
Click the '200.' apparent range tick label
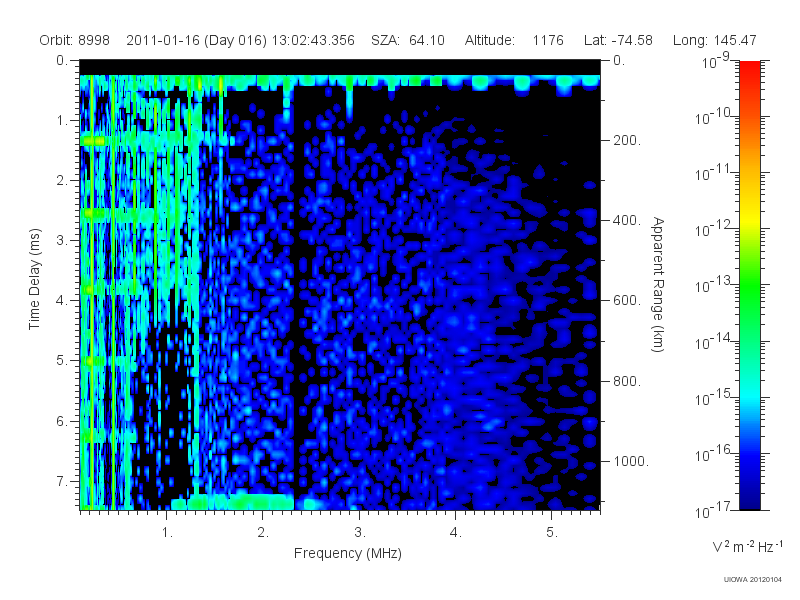tap(627, 140)
